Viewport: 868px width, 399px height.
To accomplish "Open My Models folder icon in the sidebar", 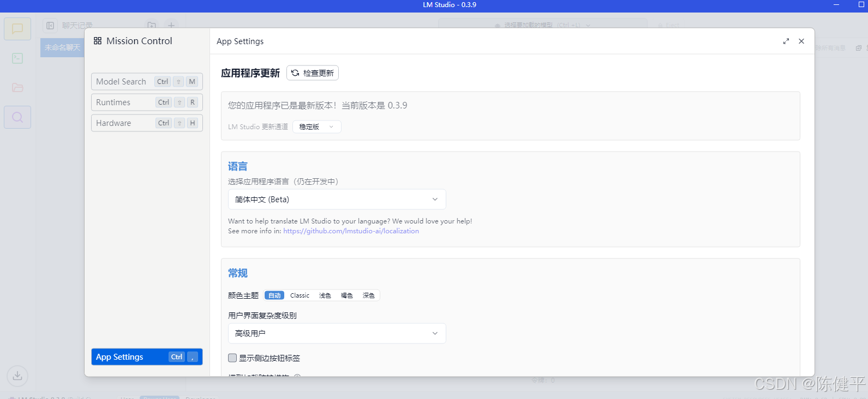I will point(17,87).
